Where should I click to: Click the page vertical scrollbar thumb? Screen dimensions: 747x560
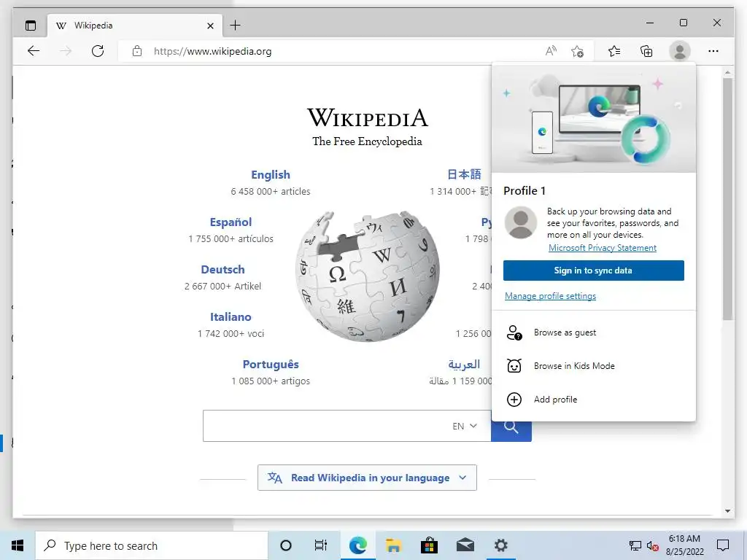pos(727,199)
